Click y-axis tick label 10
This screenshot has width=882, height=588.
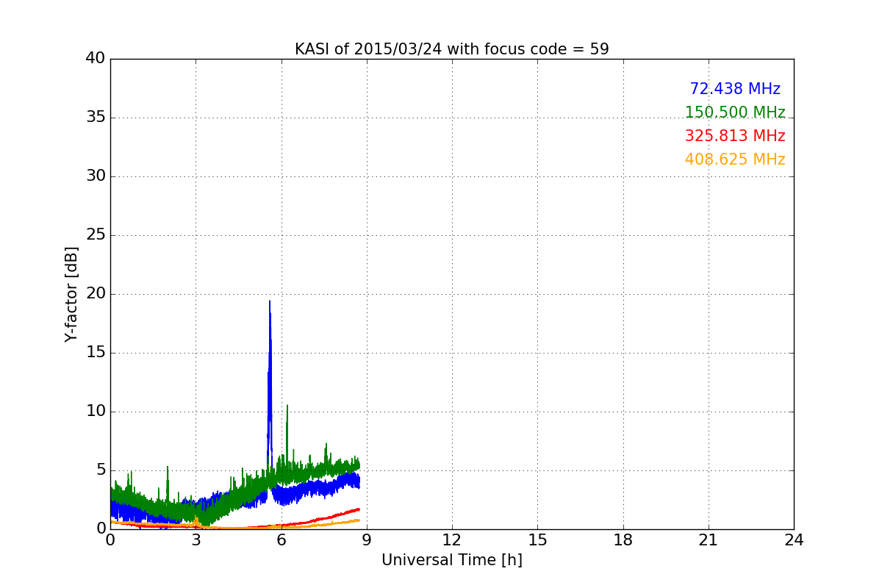pos(96,412)
